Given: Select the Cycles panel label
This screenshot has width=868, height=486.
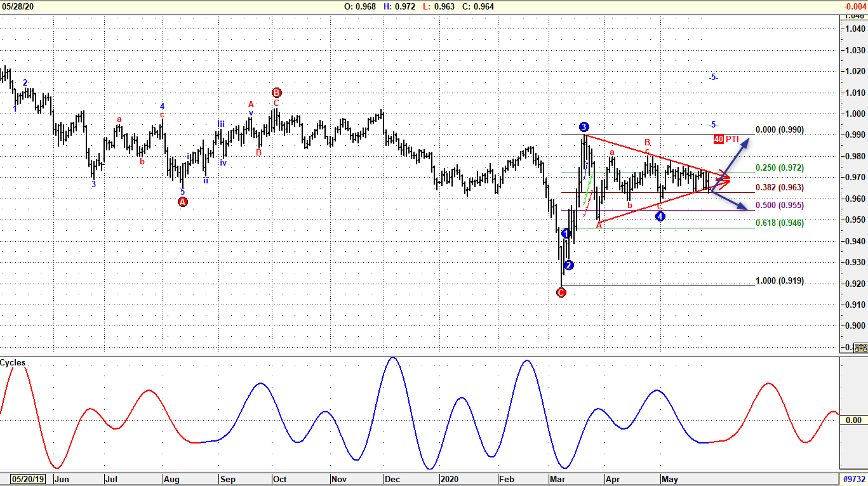Looking at the screenshot, I should click(13, 362).
